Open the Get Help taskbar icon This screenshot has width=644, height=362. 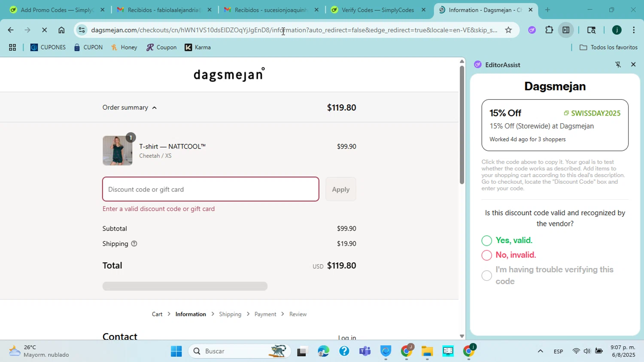344,351
